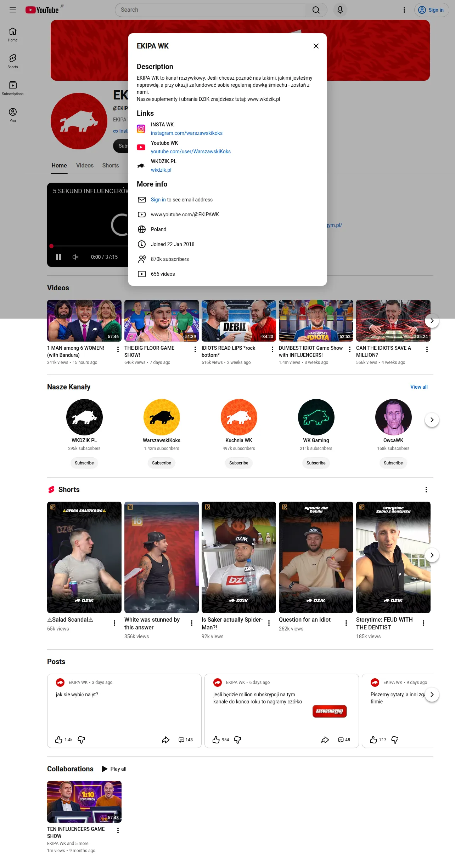Open options for 'Salad Scandal' short

(114, 623)
